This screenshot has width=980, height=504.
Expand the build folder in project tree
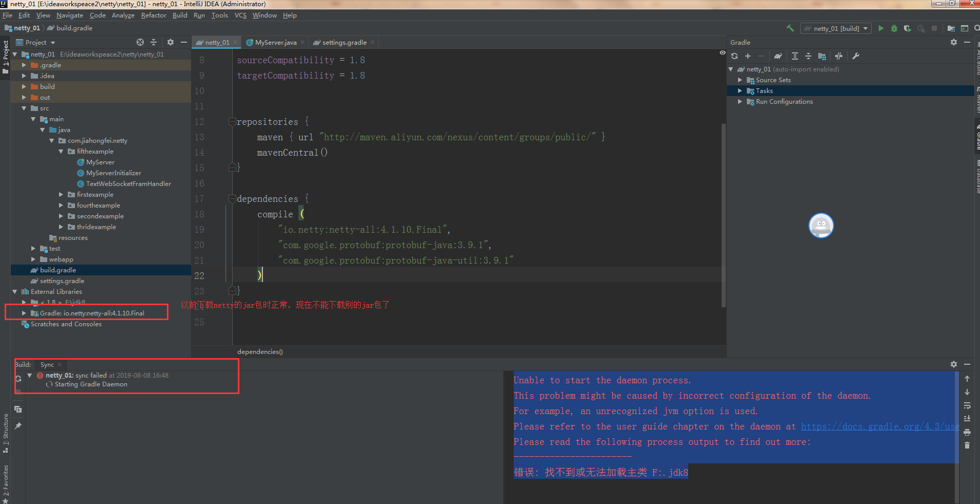tap(24, 87)
